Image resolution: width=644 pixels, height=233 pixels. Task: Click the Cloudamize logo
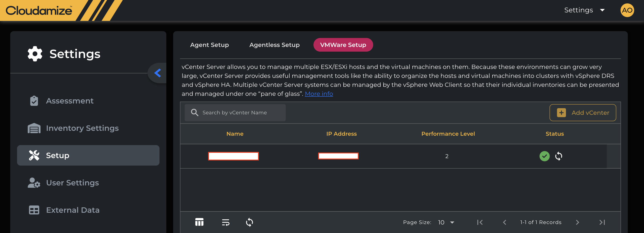[39, 10]
